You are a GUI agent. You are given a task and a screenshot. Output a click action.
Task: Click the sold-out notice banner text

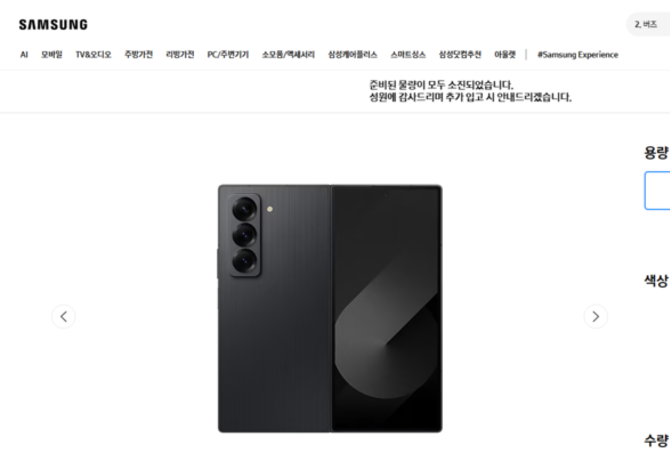[x=470, y=91]
